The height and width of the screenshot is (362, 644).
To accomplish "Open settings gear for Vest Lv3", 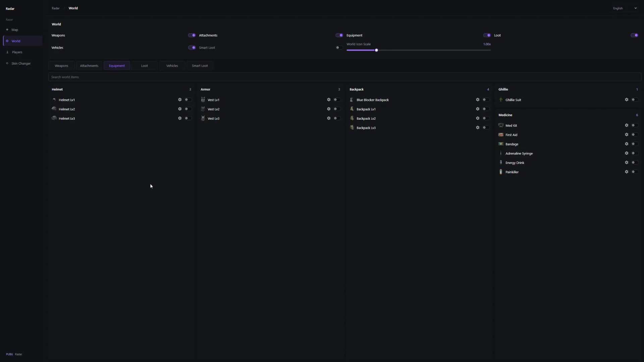I will [329, 118].
